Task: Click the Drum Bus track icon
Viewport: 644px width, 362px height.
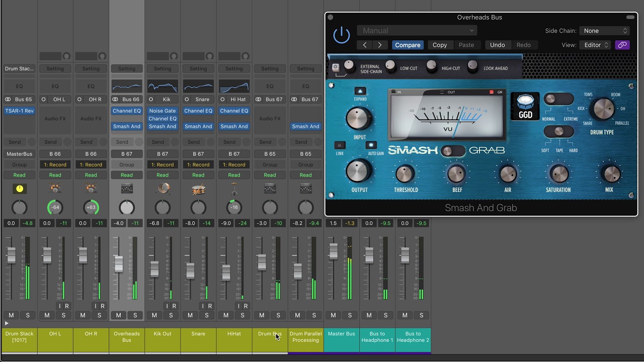Action: [270, 189]
